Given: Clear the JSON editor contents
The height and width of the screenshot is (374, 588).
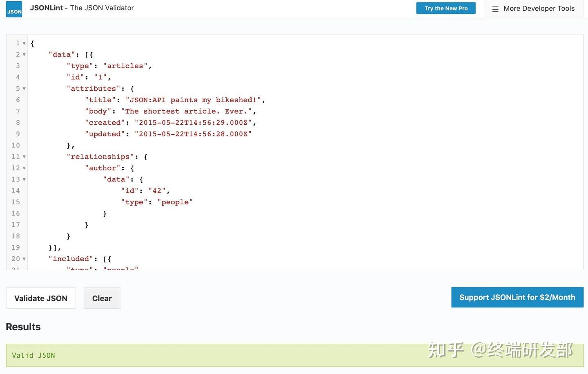Looking at the screenshot, I should click(x=102, y=298).
